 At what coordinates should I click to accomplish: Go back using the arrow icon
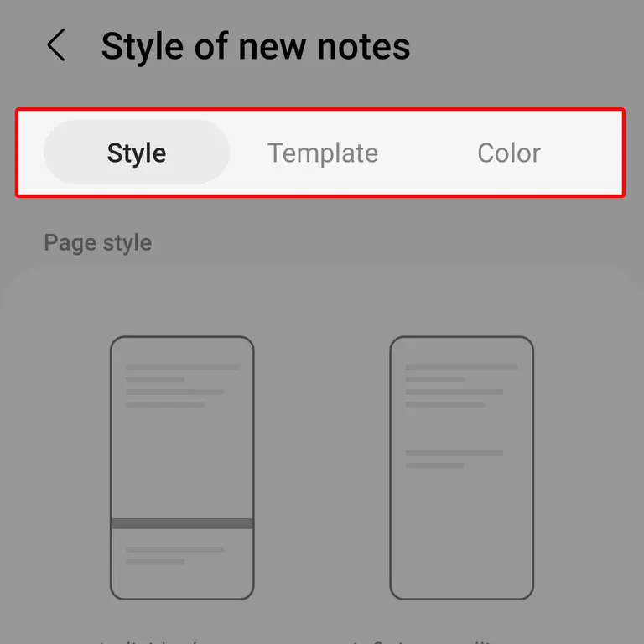[x=56, y=44]
